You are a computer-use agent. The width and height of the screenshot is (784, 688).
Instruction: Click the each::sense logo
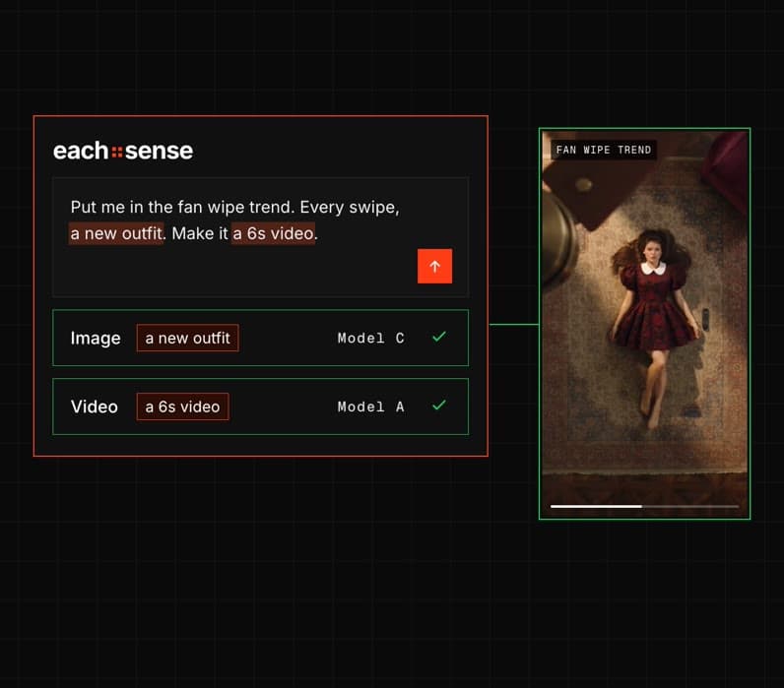click(x=123, y=151)
